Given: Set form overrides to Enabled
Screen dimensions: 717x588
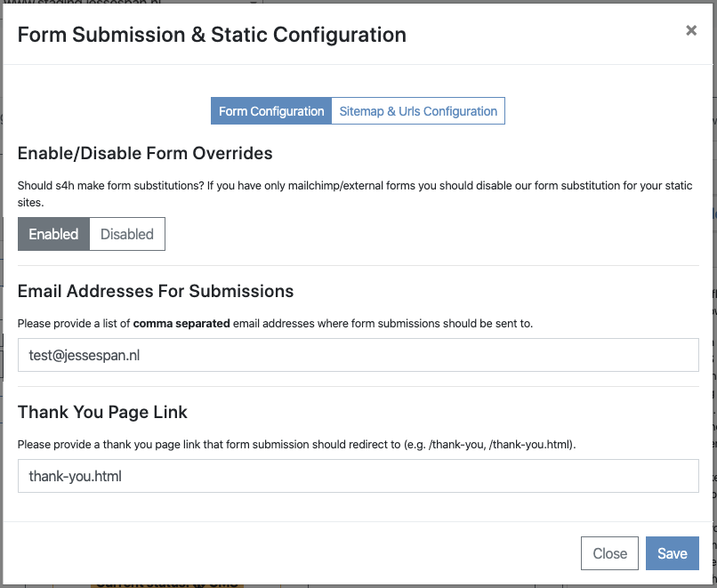Looking at the screenshot, I should pos(53,234).
